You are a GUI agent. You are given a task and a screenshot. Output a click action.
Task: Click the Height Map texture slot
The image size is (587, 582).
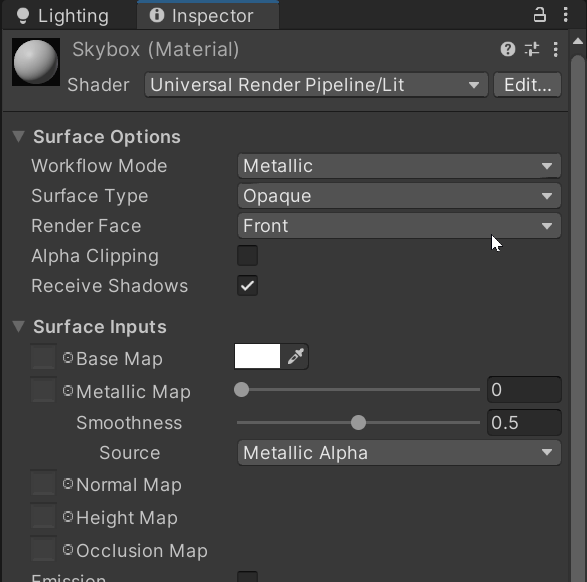coord(43,516)
